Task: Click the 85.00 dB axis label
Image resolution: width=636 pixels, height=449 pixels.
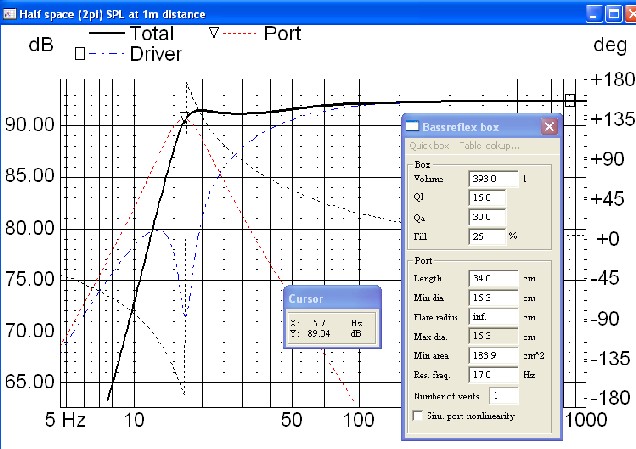Action: (30, 176)
